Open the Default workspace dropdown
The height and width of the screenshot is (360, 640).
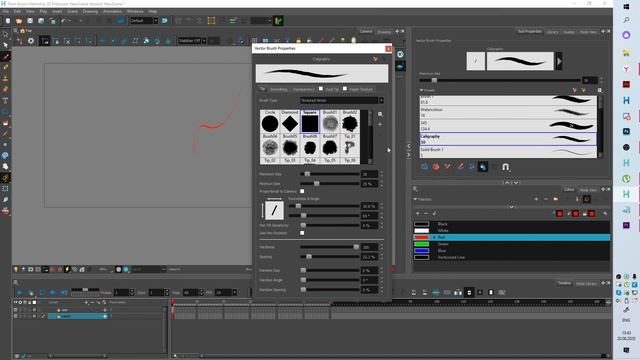pos(144,21)
